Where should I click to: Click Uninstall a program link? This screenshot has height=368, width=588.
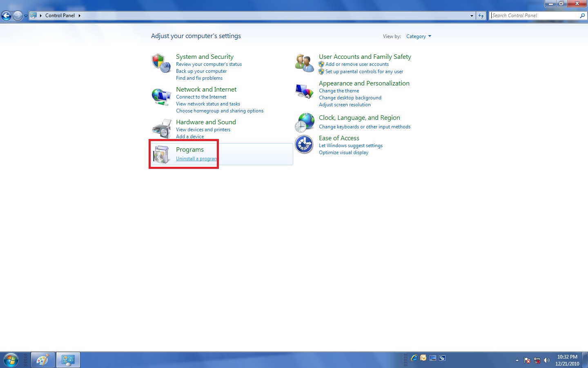point(196,159)
